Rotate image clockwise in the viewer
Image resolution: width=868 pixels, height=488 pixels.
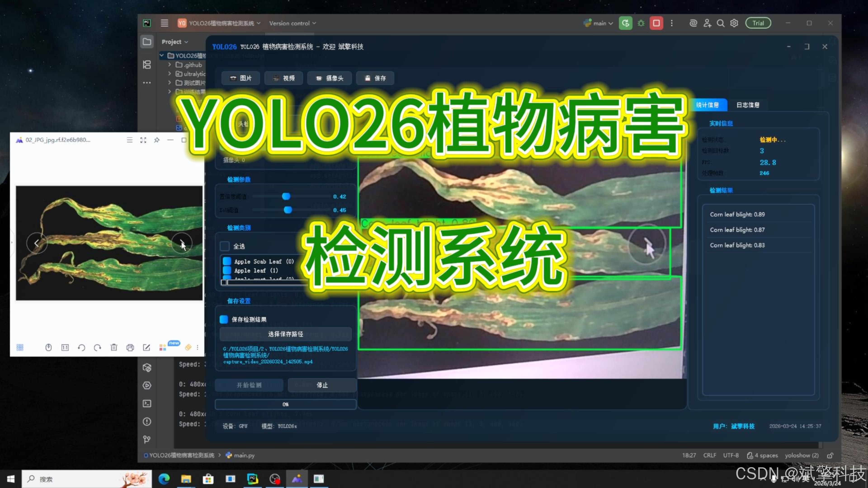point(97,347)
